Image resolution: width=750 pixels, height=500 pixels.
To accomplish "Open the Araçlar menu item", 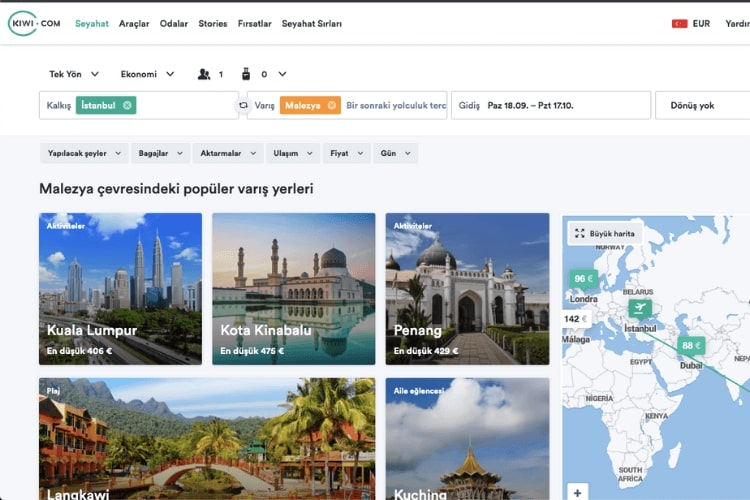I will [x=134, y=23].
